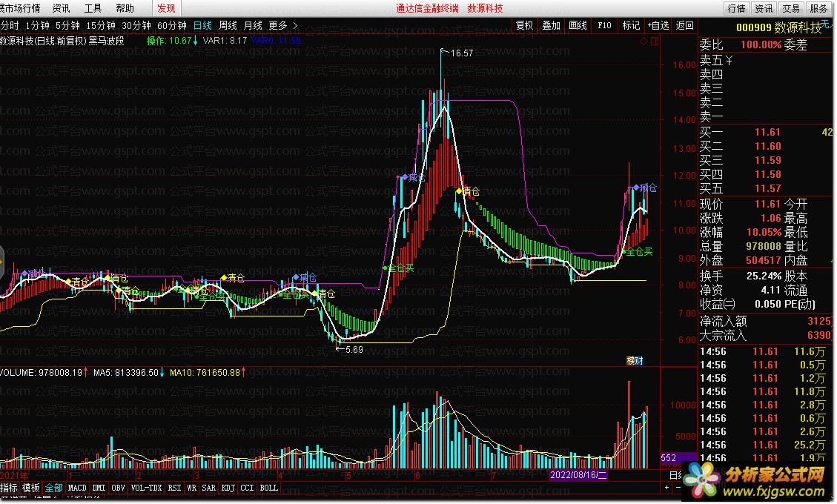Screen dimensions: 837x504
Task: Switch to the 发现 tab
Action: tap(166, 8)
